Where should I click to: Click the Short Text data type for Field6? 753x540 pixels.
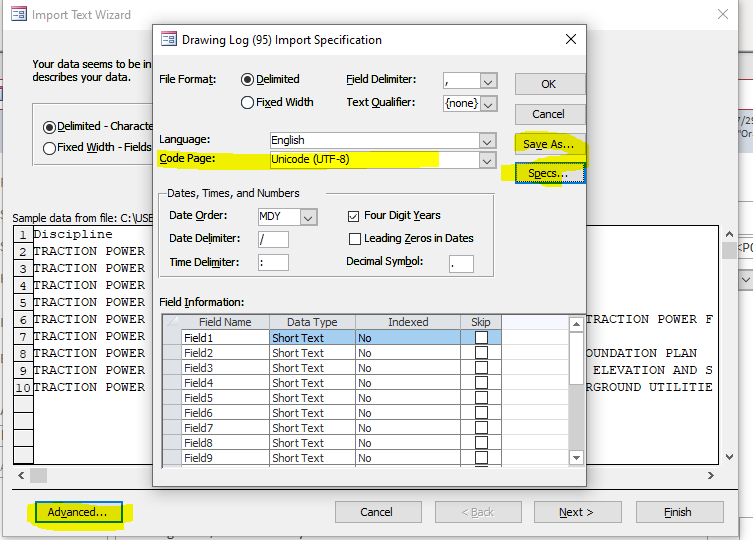click(x=312, y=413)
